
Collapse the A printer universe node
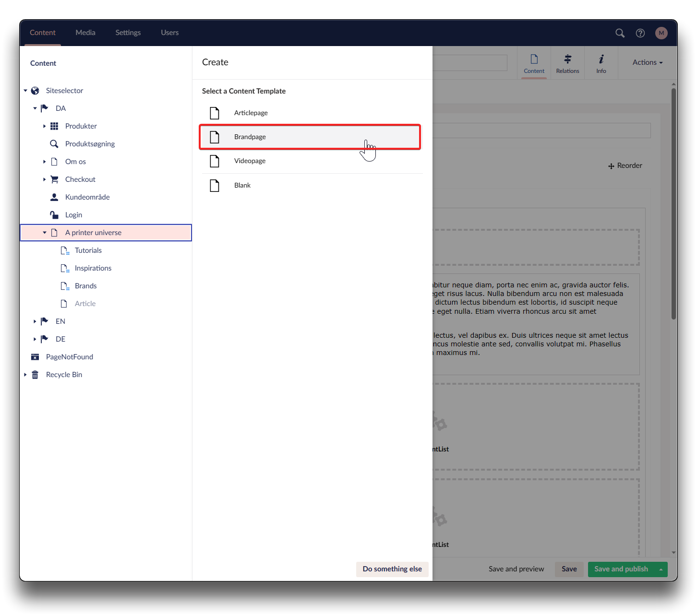click(x=45, y=233)
